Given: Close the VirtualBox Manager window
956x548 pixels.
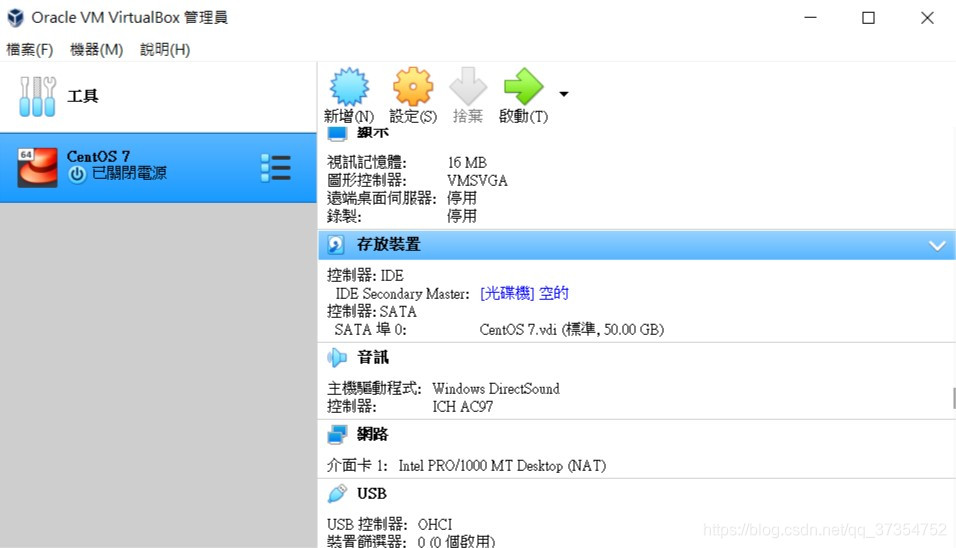Looking at the screenshot, I should coord(927,18).
